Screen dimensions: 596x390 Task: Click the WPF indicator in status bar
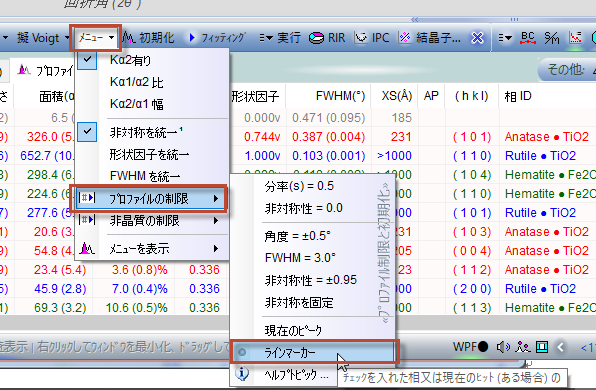(x=470, y=347)
